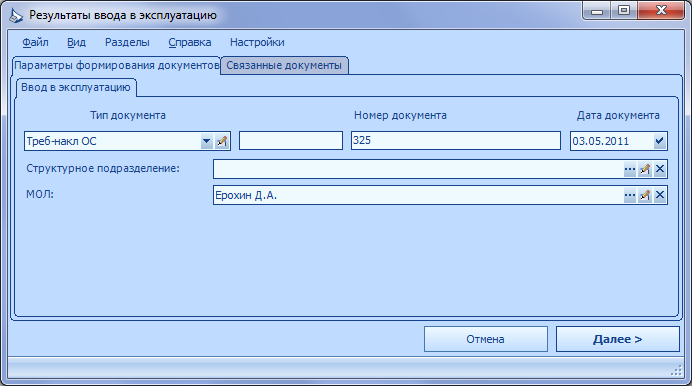Select Ввод в эксплуатацию inner tab
The height and width of the screenshot is (386, 692).
(76, 87)
